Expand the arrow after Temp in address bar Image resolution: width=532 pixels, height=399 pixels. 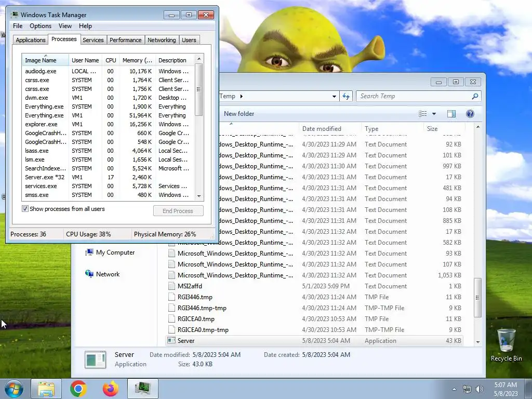pos(241,96)
